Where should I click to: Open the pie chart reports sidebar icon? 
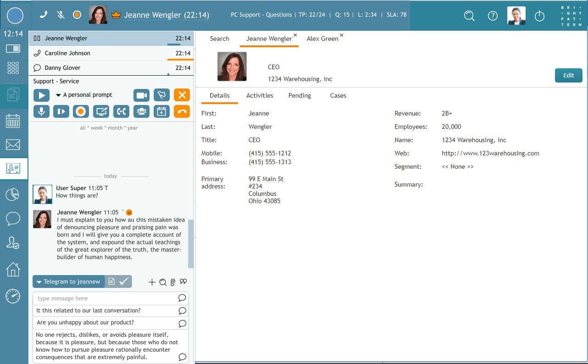point(13,194)
